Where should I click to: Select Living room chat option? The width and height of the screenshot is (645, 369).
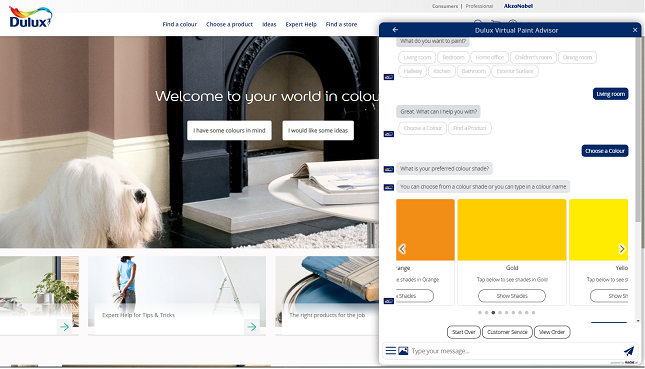click(x=417, y=58)
